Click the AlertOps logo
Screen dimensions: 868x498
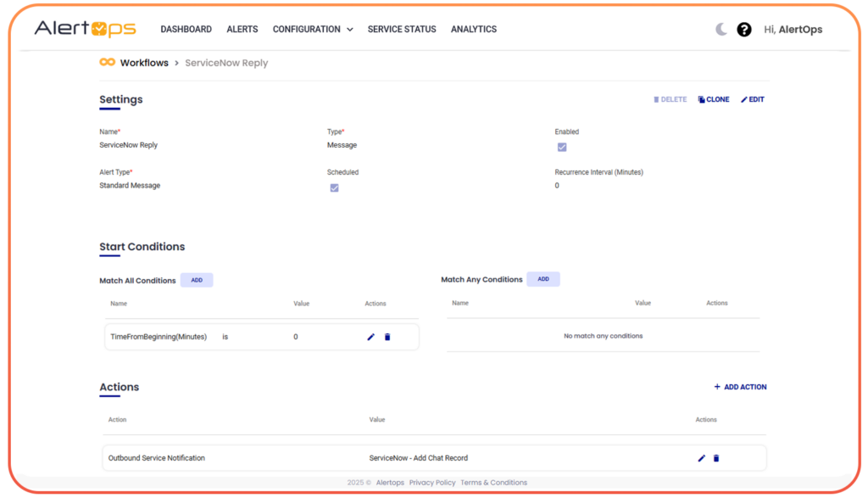(84, 28)
